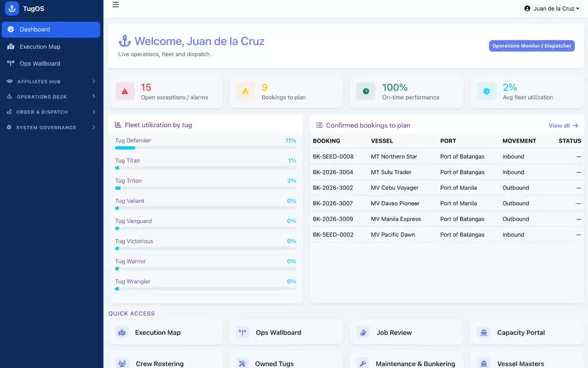Click the green clock on-time performance icon
588x368 pixels.
click(x=366, y=92)
